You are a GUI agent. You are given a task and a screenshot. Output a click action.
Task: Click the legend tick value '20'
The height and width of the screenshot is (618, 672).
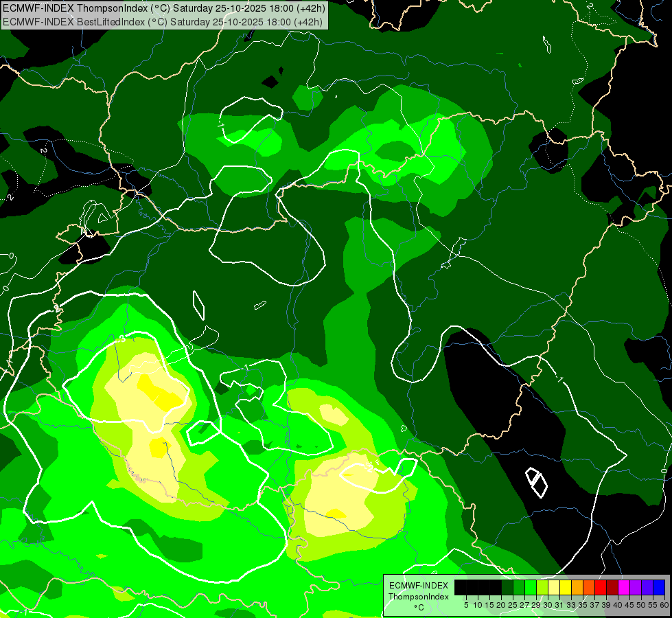tap(502, 605)
